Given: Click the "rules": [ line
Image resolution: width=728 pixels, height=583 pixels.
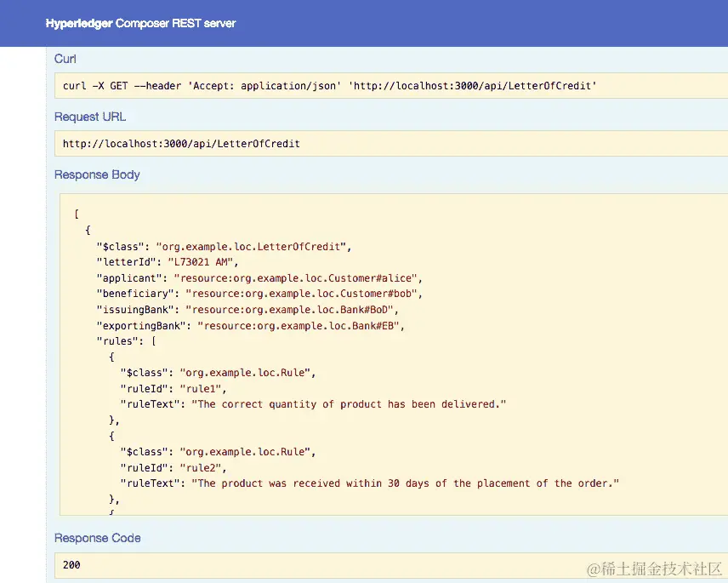Looking at the screenshot, I should pyautogui.click(x=126, y=341).
